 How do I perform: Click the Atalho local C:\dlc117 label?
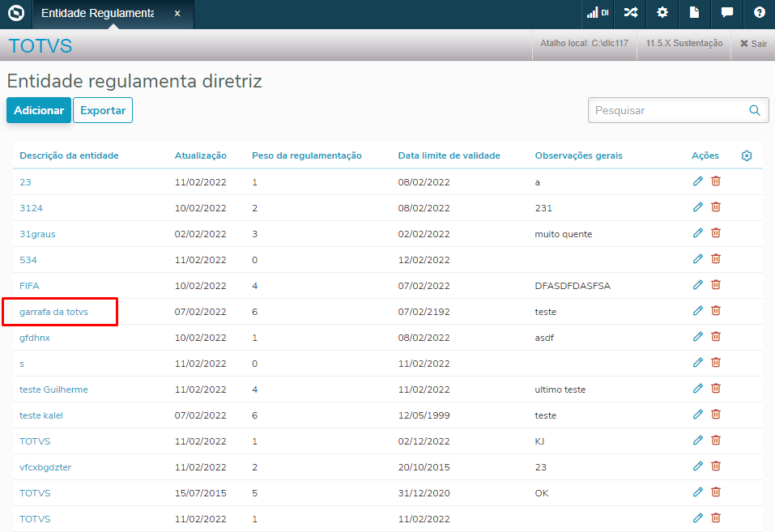[584, 43]
